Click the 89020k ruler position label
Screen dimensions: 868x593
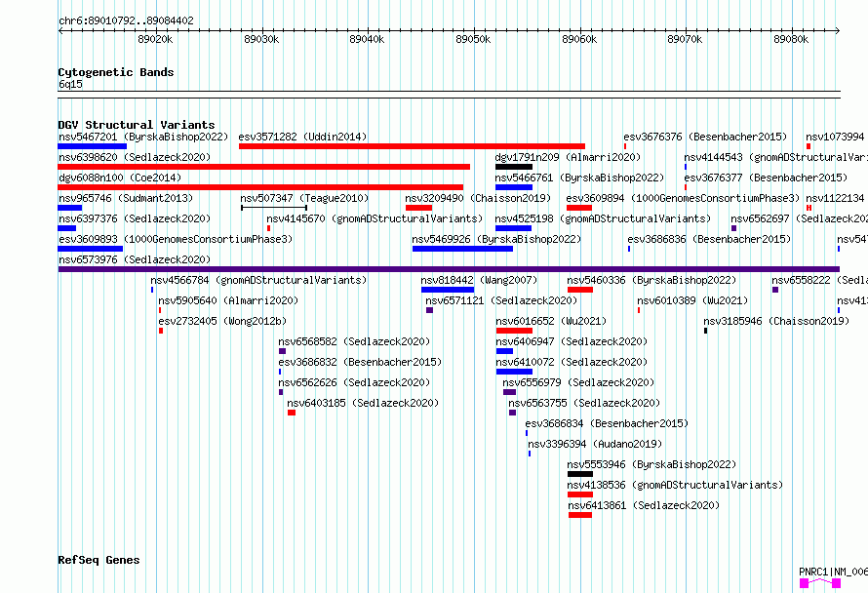(x=155, y=39)
